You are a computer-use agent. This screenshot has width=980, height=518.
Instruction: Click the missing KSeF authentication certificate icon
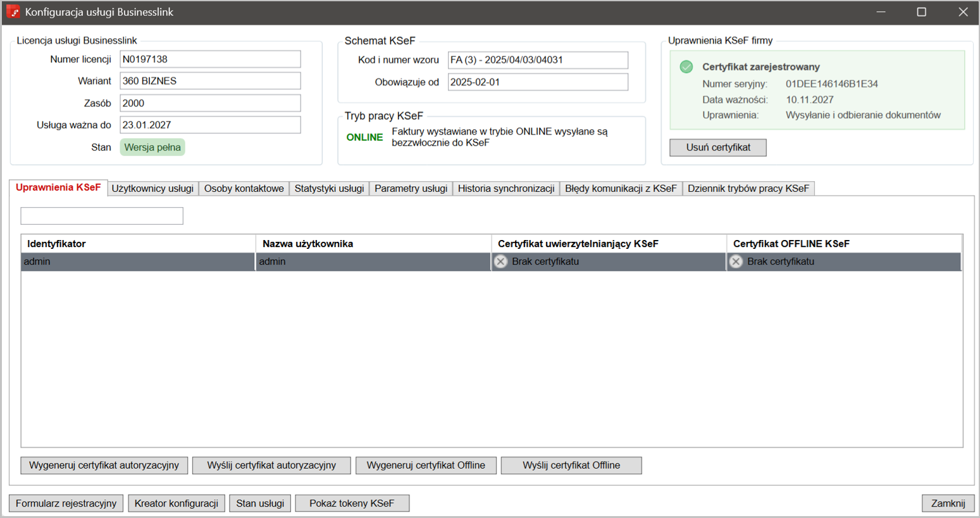pos(500,262)
